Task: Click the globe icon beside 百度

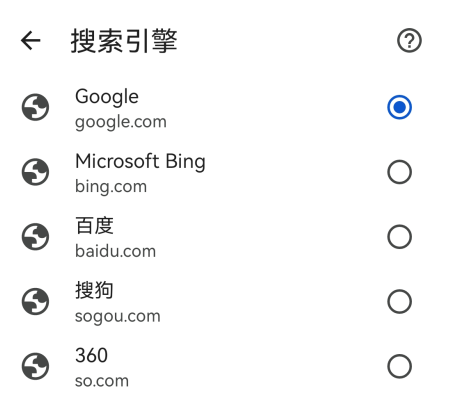Action: coord(35,237)
